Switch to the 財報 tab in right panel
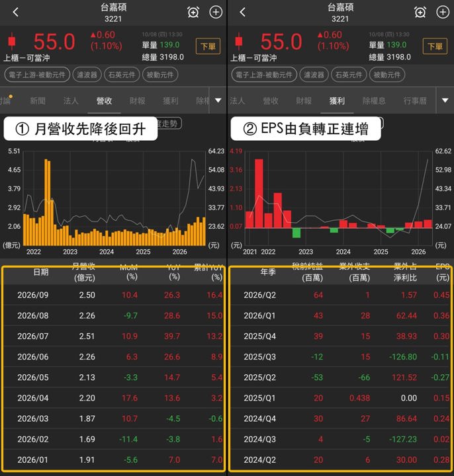454x476 pixels. point(304,100)
